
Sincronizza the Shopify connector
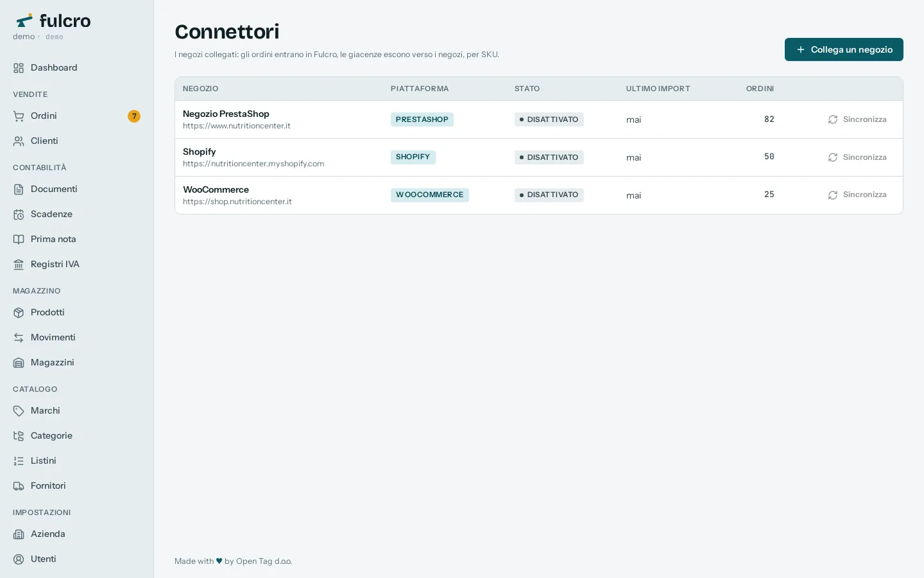857,157
